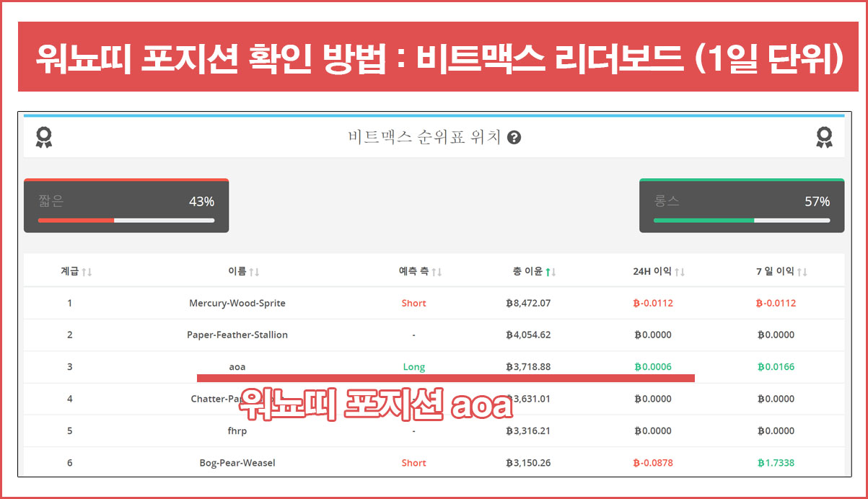Click trader name Bog-Pear-Weasel

click(237, 463)
